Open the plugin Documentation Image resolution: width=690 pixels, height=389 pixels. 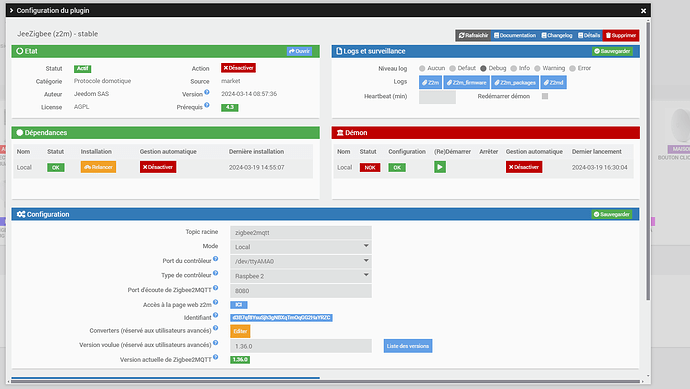[514, 35]
